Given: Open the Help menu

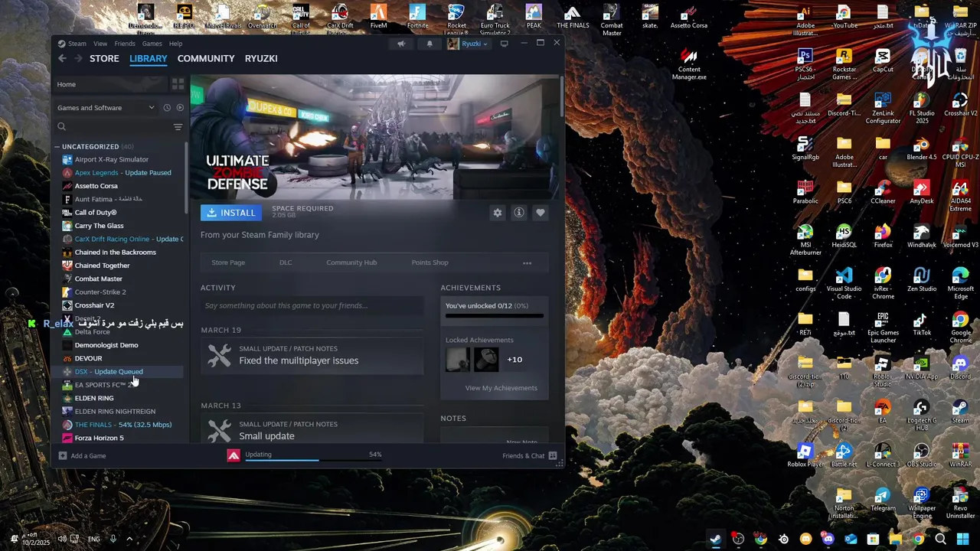Looking at the screenshot, I should (x=175, y=44).
